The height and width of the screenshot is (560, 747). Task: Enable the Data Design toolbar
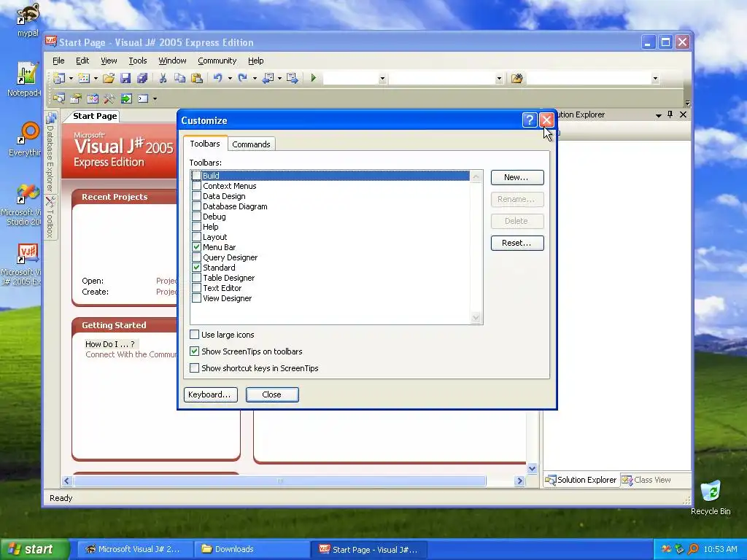pyautogui.click(x=196, y=195)
